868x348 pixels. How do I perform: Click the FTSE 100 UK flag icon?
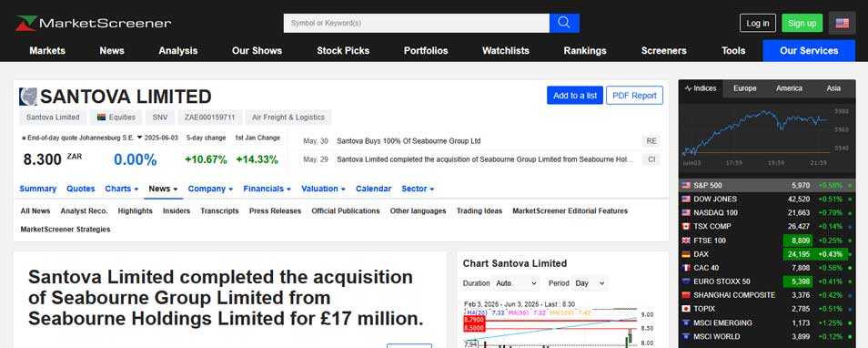pyautogui.click(x=686, y=241)
